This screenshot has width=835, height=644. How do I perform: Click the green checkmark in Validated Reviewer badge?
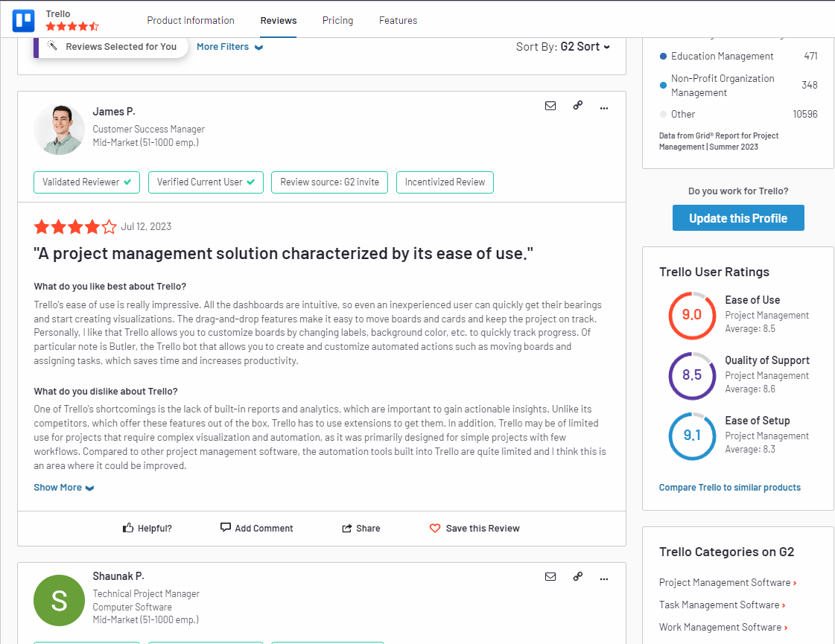click(x=127, y=182)
